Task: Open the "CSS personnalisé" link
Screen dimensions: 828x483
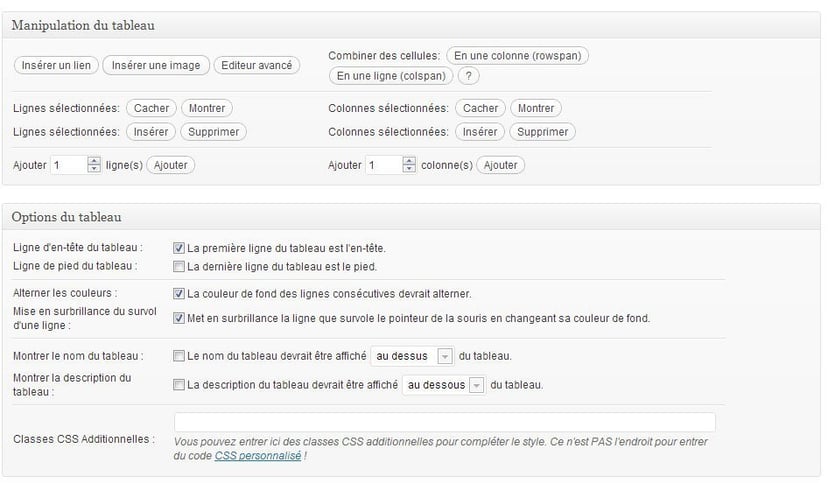Action: tap(257, 455)
